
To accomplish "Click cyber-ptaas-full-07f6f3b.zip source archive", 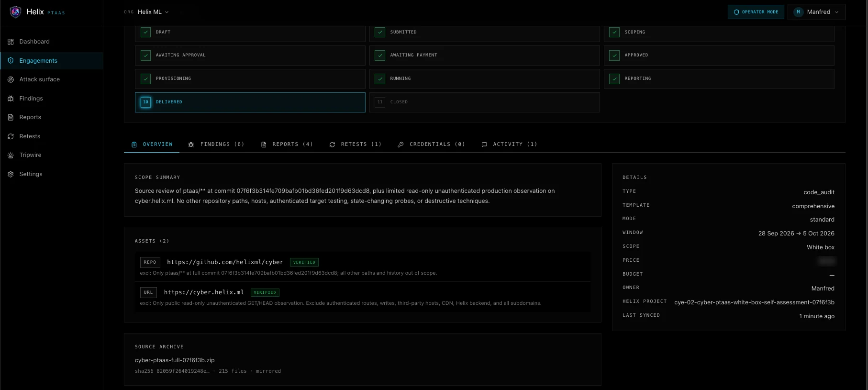I will point(175,360).
